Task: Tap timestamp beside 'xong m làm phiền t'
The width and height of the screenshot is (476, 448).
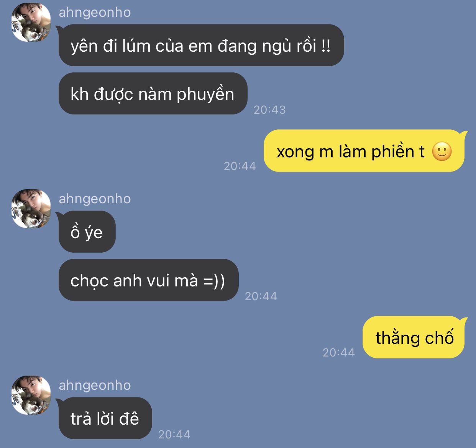Action: [240, 166]
